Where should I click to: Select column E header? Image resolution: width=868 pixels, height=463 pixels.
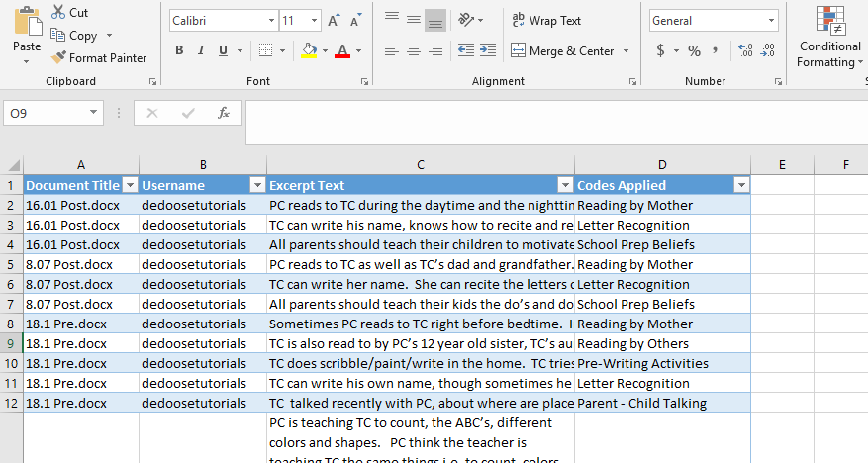click(x=782, y=165)
